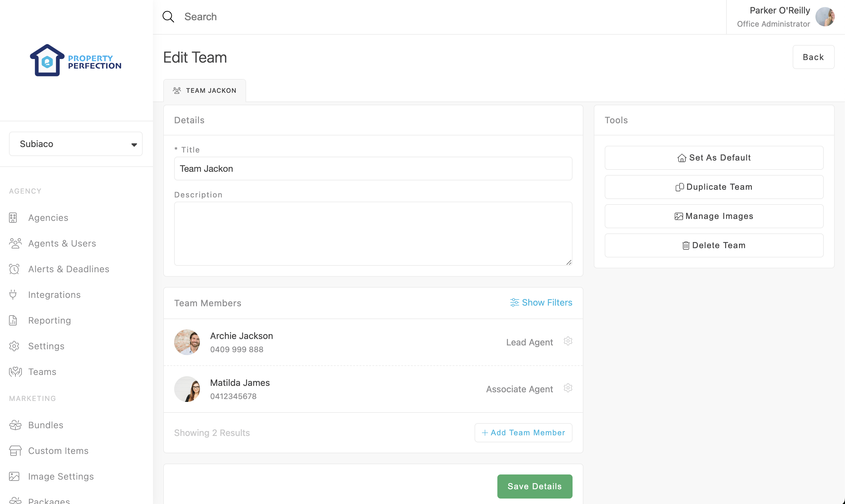This screenshot has height=504, width=845.
Task: Click the Reporting document icon
Action: [x=13, y=320]
